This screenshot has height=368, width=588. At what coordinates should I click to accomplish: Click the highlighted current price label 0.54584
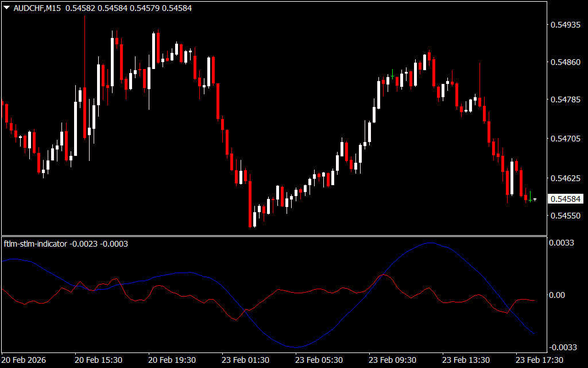(x=566, y=199)
